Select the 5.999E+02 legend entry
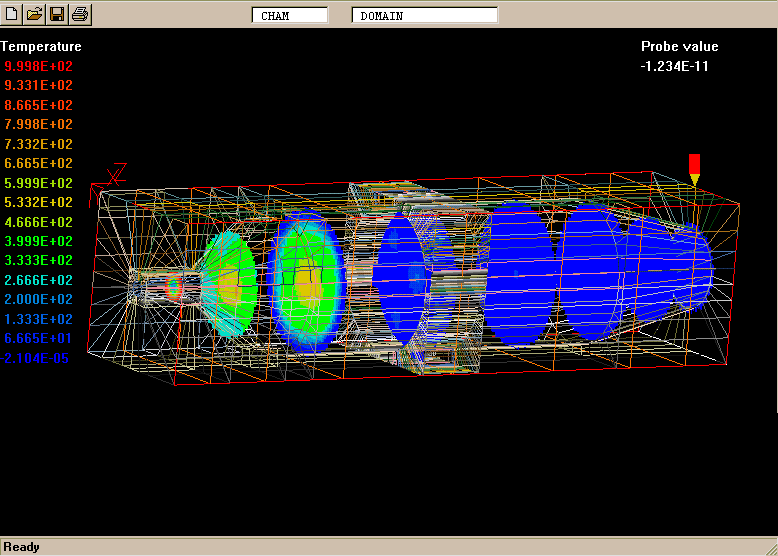 39,183
